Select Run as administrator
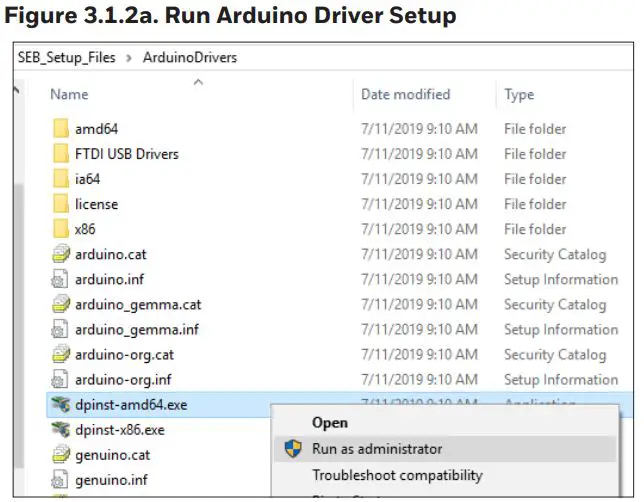The image size is (644, 502). pos(446,449)
